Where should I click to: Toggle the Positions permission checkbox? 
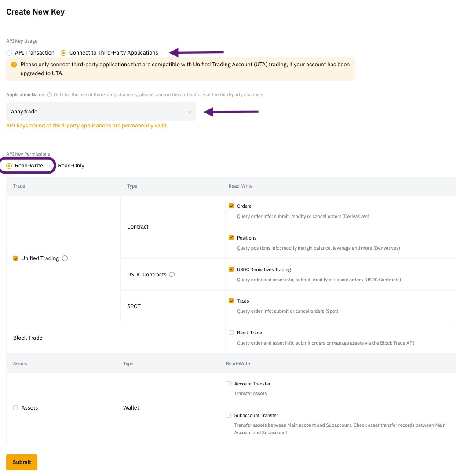tap(231, 238)
